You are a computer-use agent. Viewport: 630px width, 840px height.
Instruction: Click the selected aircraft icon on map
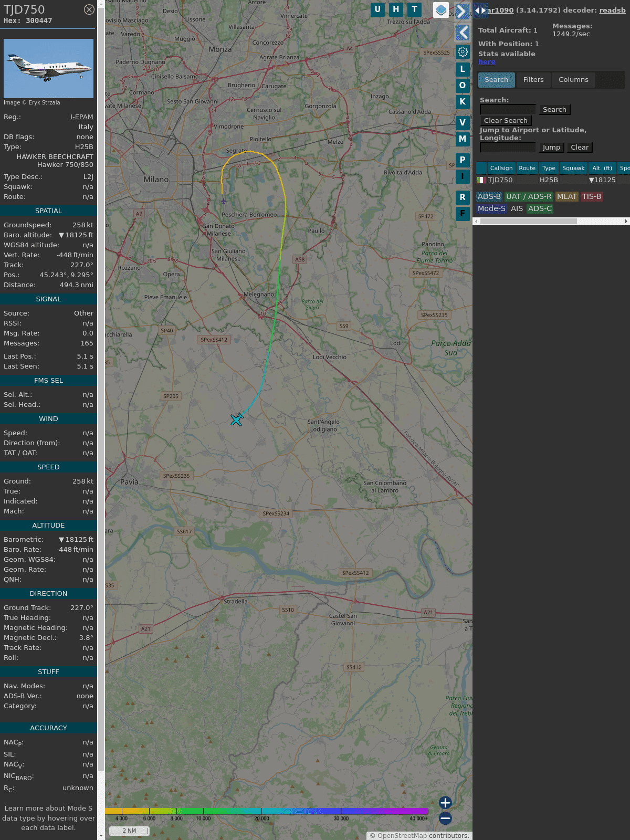click(237, 419)
